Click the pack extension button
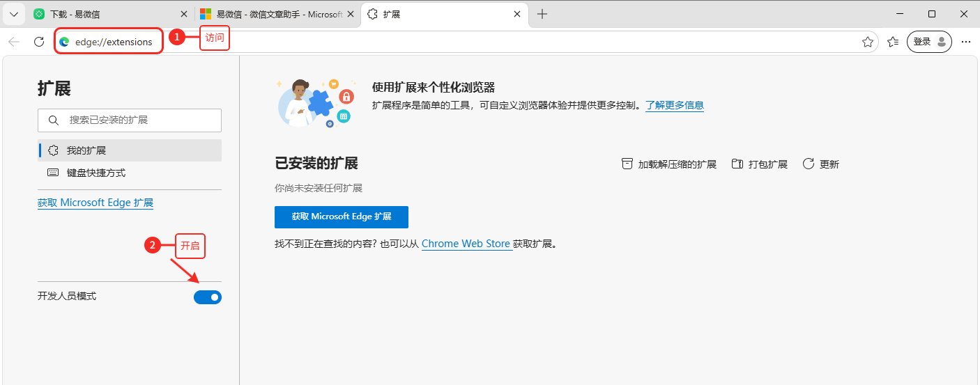The width and height of the screenshot is (980, 385). [760, 164]
